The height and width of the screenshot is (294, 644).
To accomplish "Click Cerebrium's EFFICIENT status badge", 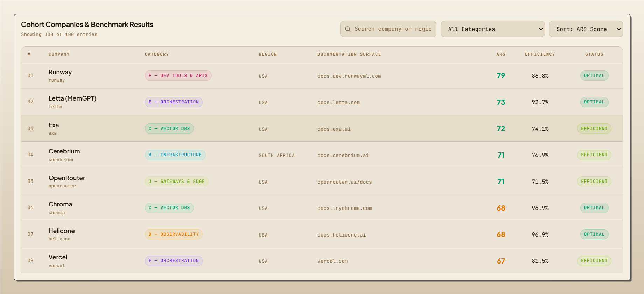I will point(594,155).
